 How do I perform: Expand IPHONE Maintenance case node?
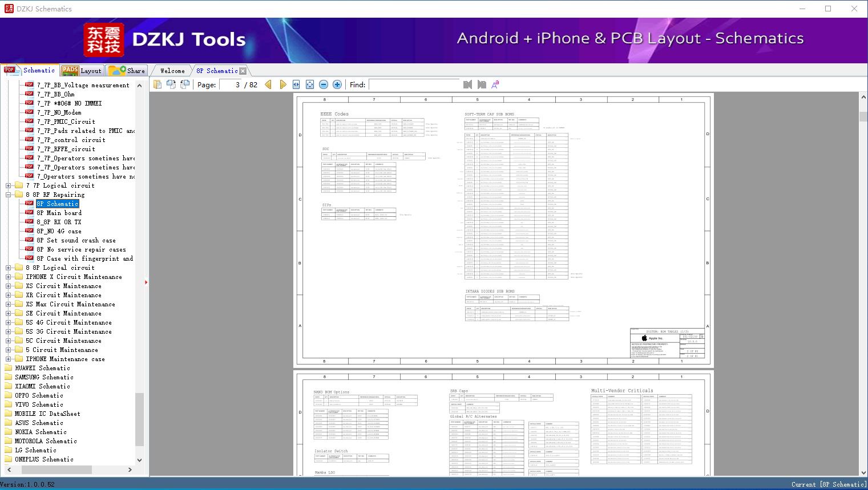click(8, 359)
